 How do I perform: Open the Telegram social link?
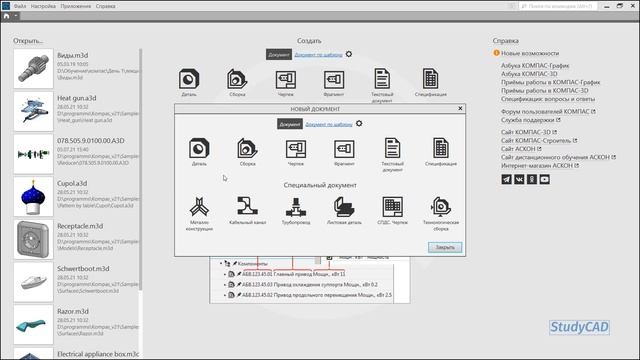coord(506,179)
